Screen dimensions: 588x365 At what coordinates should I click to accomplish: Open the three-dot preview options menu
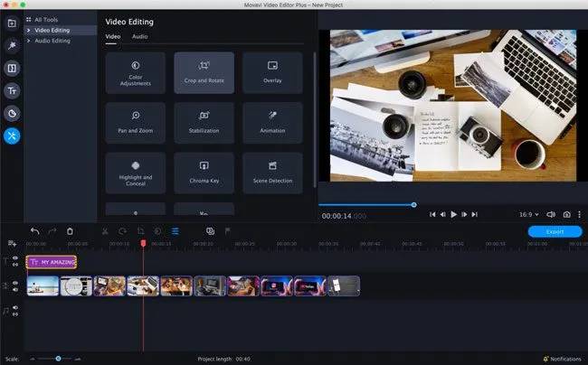click(579, 214)
